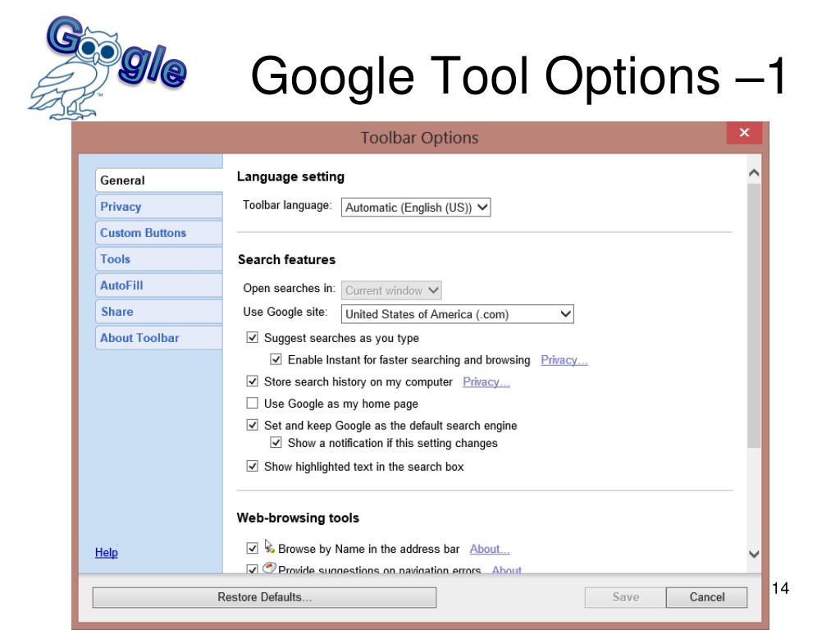Open the Privacy tab
Image resolution: width=840 pixels, height=630 pixels.
159,206
